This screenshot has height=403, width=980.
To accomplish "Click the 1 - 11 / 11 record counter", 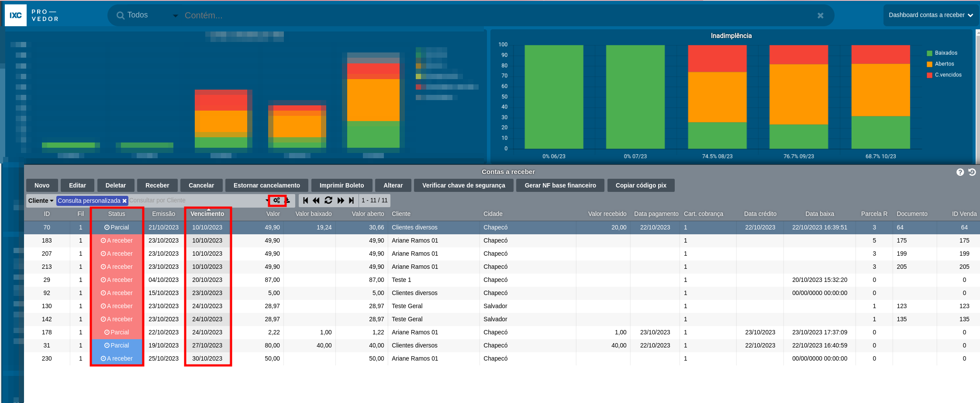I will [374, 201].
